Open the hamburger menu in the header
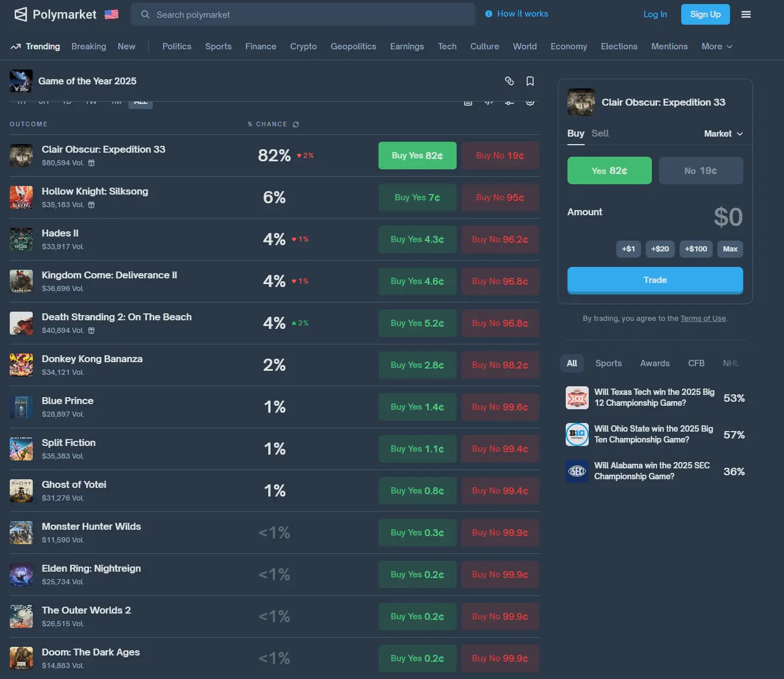The height and width of the screenshot is (679, 784). coord(746,14)
